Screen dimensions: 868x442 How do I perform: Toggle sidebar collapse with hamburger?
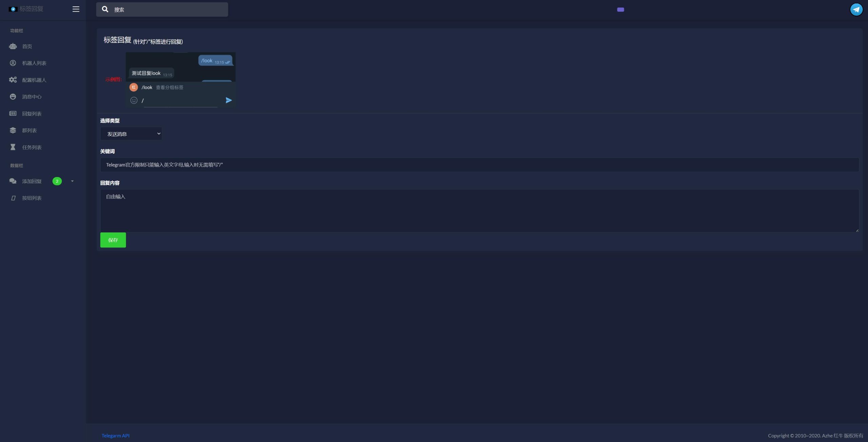[76, 9]
